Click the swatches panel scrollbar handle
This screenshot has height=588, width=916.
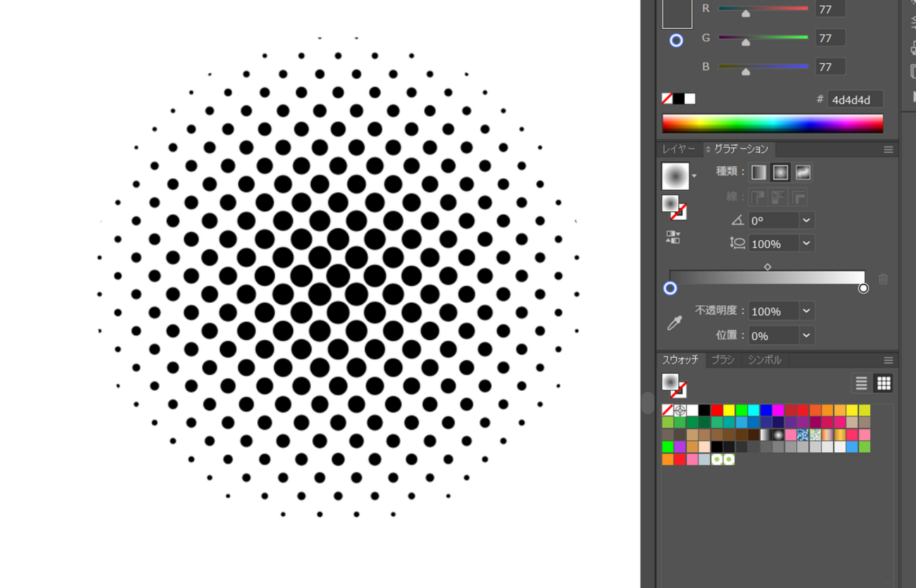(648, 403)
